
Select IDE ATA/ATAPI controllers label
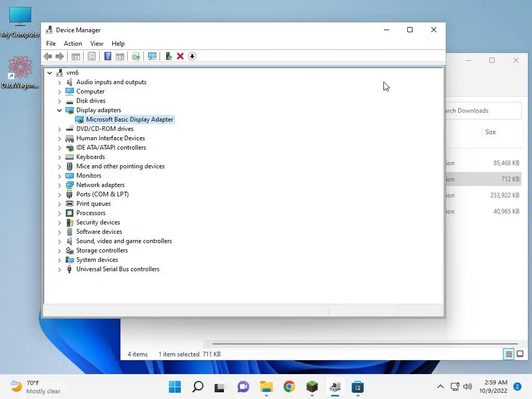click(111, 148)
